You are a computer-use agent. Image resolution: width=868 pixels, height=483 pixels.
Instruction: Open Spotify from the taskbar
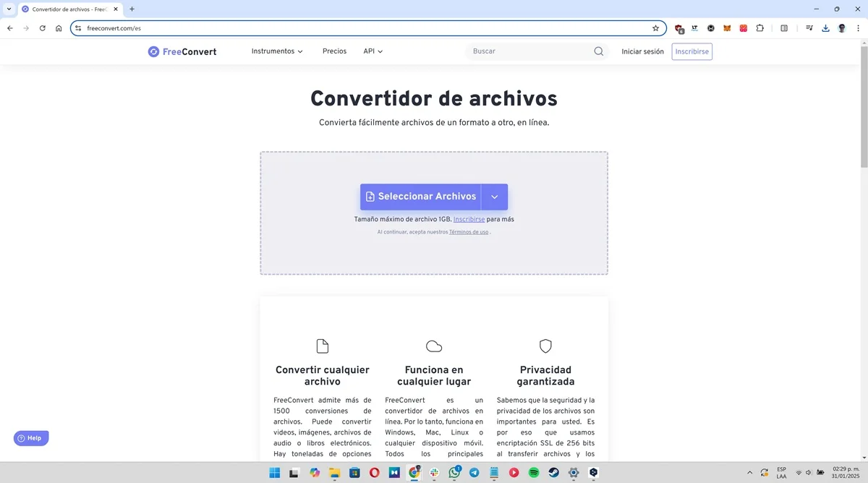click(x=534, y=473)
